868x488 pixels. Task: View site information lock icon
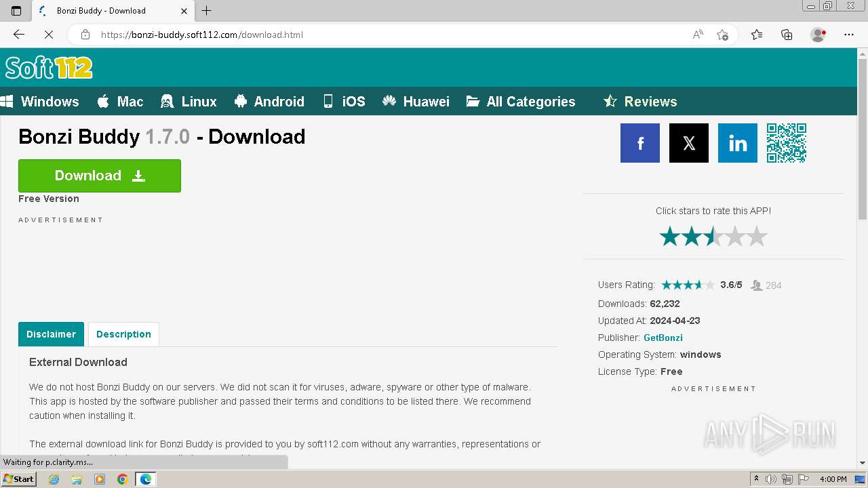coord(85,35)
